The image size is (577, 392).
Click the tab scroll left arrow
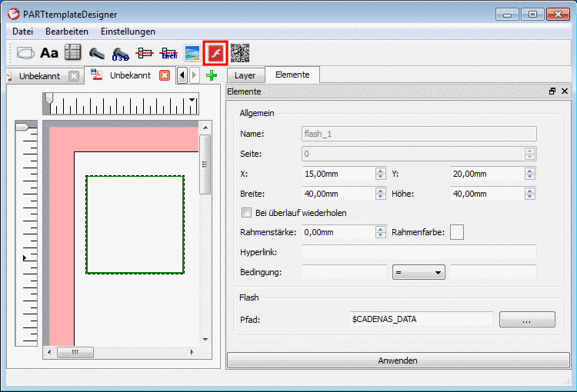[x=182, y=76]
